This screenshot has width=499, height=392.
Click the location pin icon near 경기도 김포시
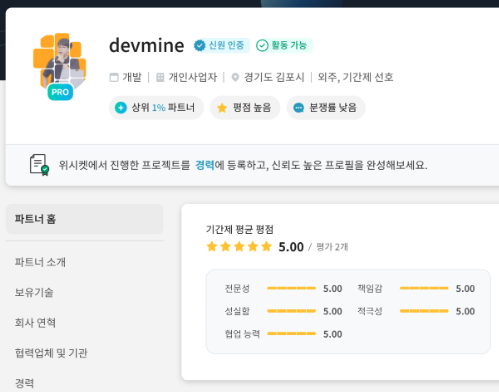(235, 77)
